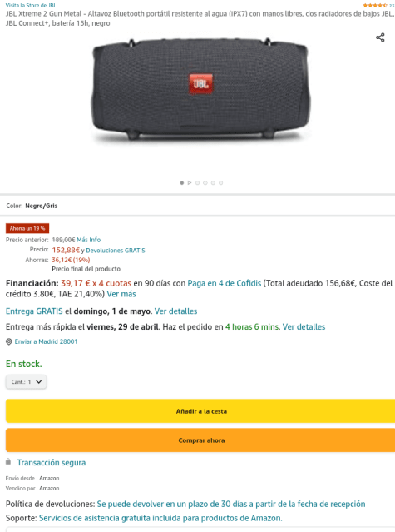Open the Cant.: 1 quantity dropdown
The width and height of the screenshot is (395, 532).
click(26, 381)
